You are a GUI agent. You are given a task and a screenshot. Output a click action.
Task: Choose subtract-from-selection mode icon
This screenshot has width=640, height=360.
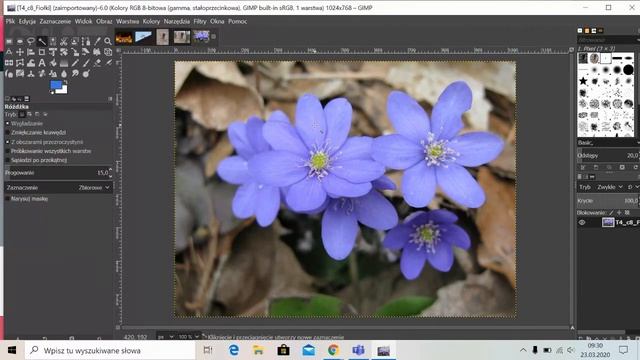pyautogui.click(x=37, y=114)
